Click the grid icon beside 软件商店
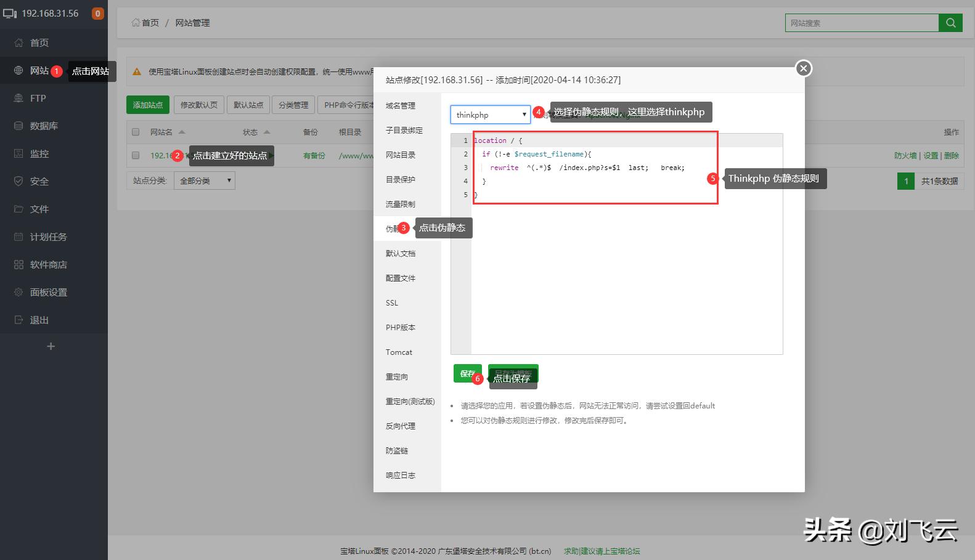 [18, 264]
